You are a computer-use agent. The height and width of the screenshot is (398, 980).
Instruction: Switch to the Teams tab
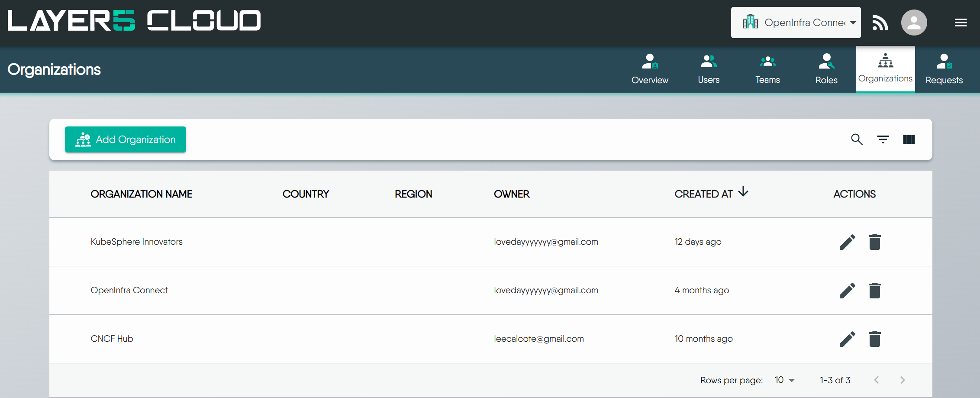pos(767,69)
